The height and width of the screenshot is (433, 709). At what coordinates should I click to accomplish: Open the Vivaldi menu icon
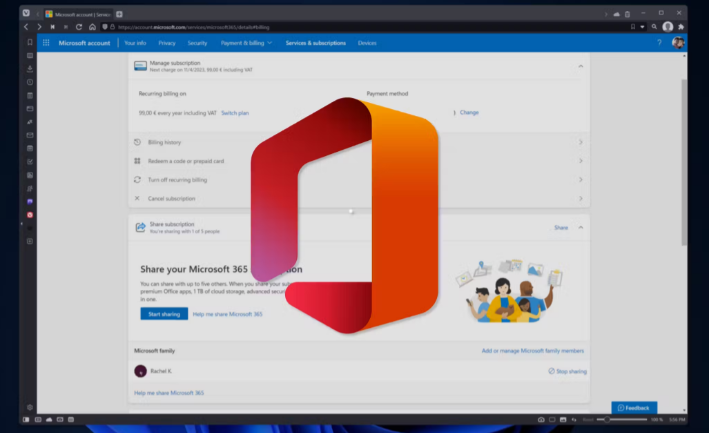click(26, 13)
